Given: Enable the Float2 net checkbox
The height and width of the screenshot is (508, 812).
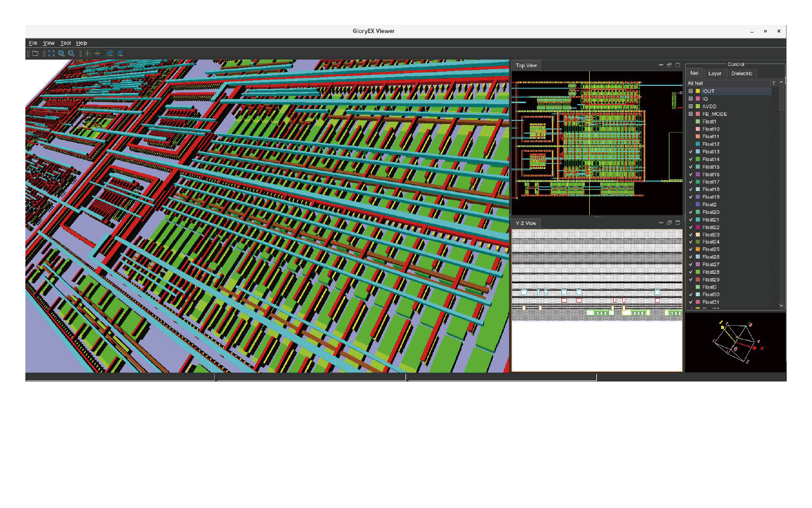Looking at the screenshot, I should [x=691, y=205].
